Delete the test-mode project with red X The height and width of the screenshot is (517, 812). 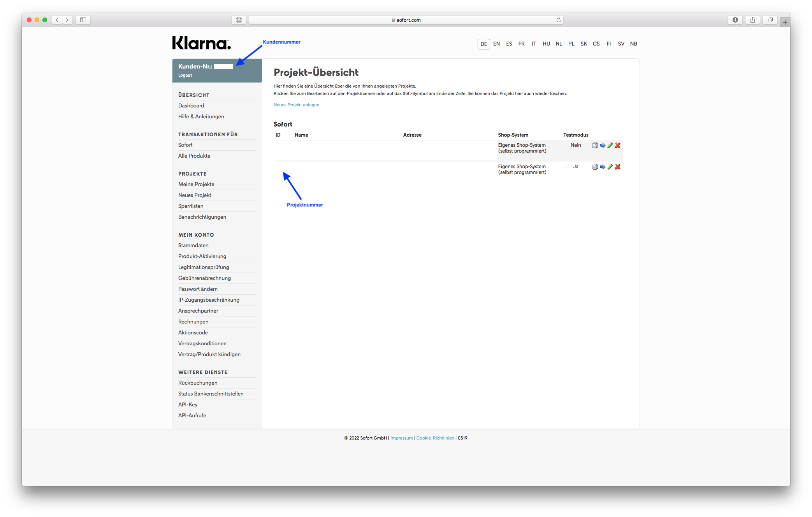617,167
